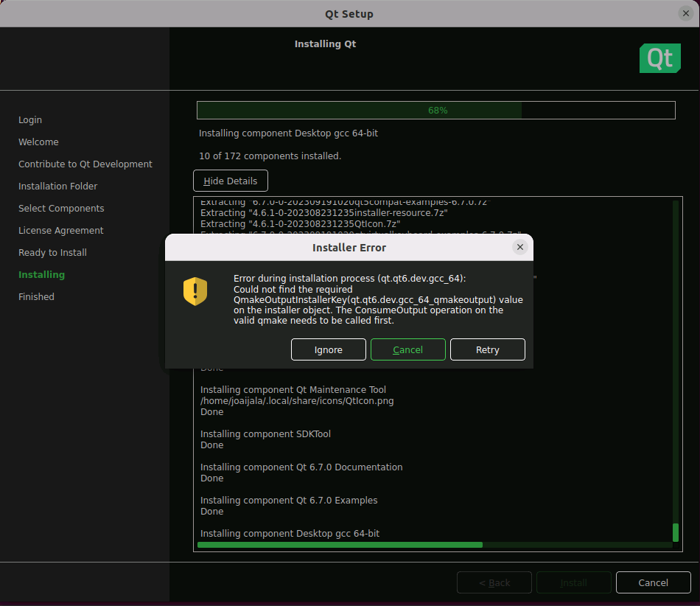Close the Qt Setup window

tap(686, 13)
